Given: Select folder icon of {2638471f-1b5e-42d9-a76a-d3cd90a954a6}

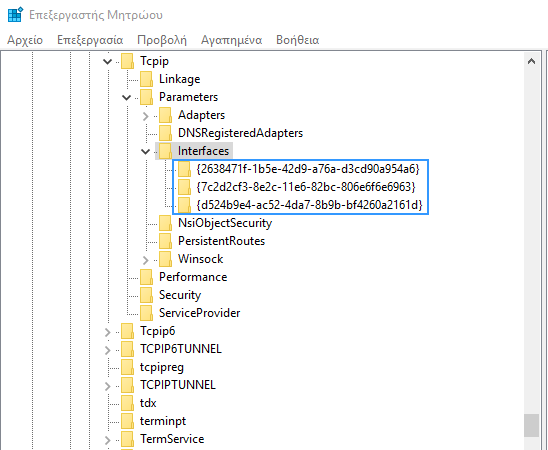Looking at the screenshot, I should point(184,169).
